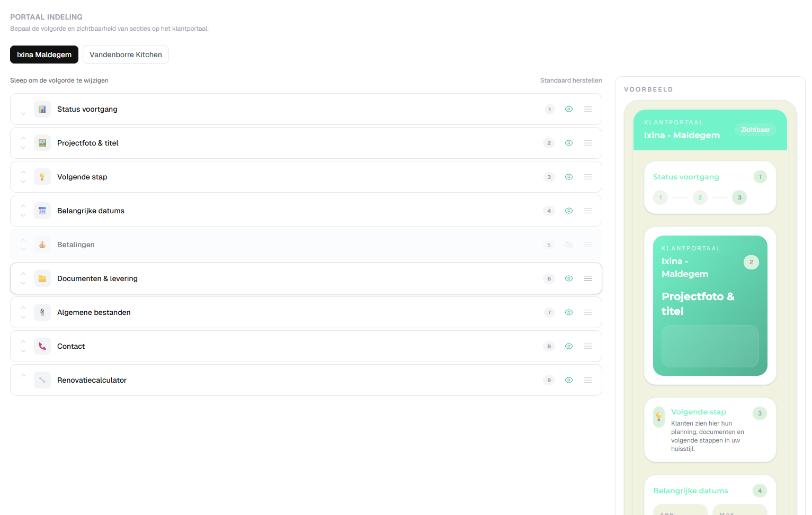Click the drag handle of Projectfoto & titel
Viewport: 812px width, 515px height.
588,143
